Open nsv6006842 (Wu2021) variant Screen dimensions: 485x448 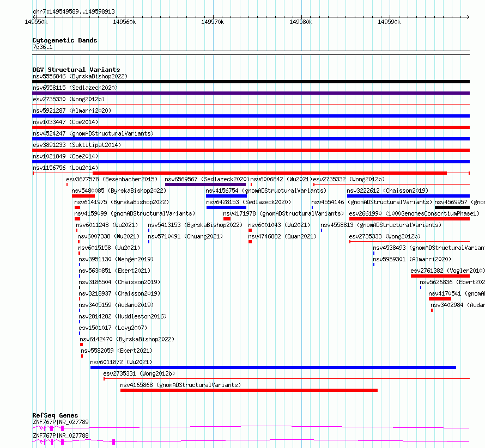click(x=281, y=179)
